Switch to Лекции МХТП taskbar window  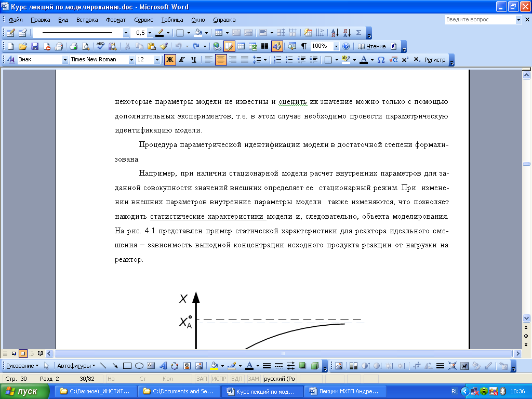coord(345,391)
